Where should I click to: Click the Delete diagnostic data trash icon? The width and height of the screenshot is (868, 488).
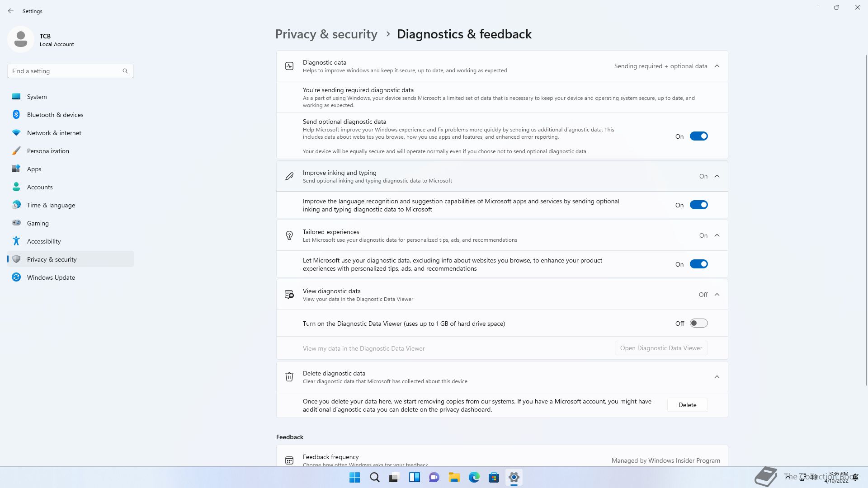tap(289, 377)
